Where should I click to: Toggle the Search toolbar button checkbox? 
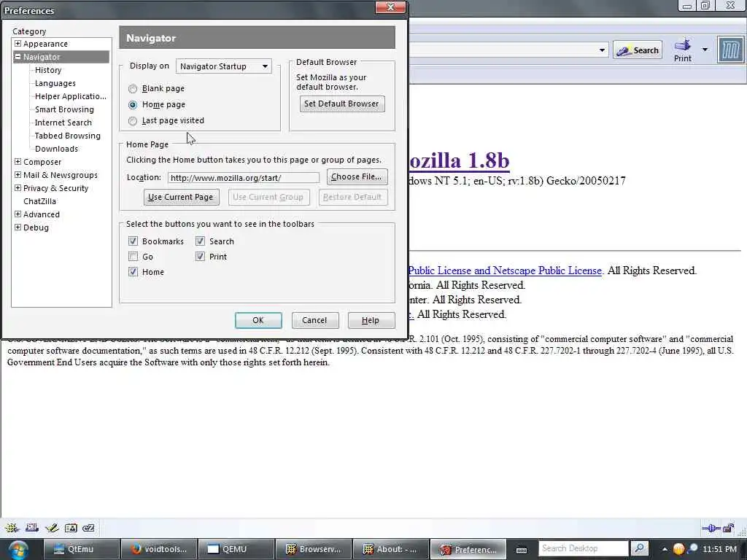click(x=200, y=241)
